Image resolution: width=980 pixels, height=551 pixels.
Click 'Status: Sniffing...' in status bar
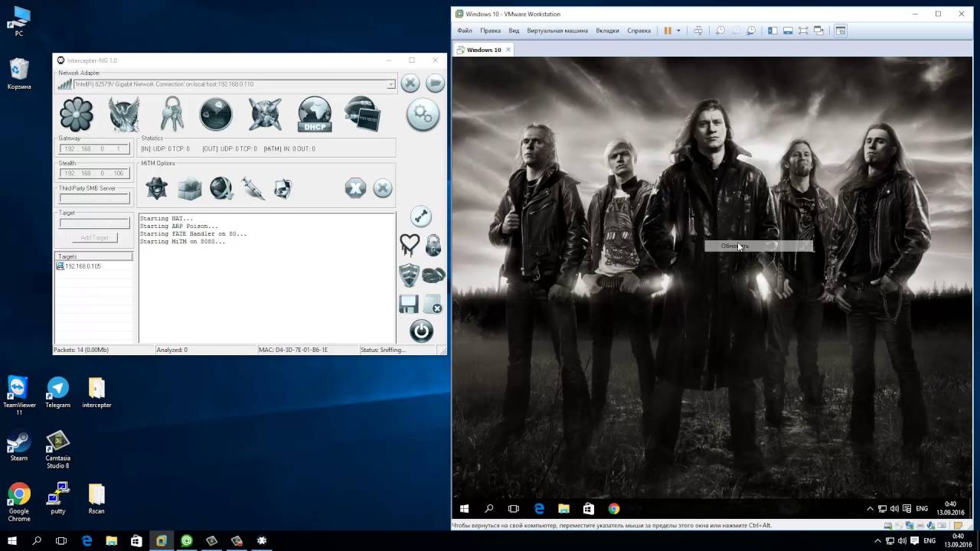click(383, 350)
